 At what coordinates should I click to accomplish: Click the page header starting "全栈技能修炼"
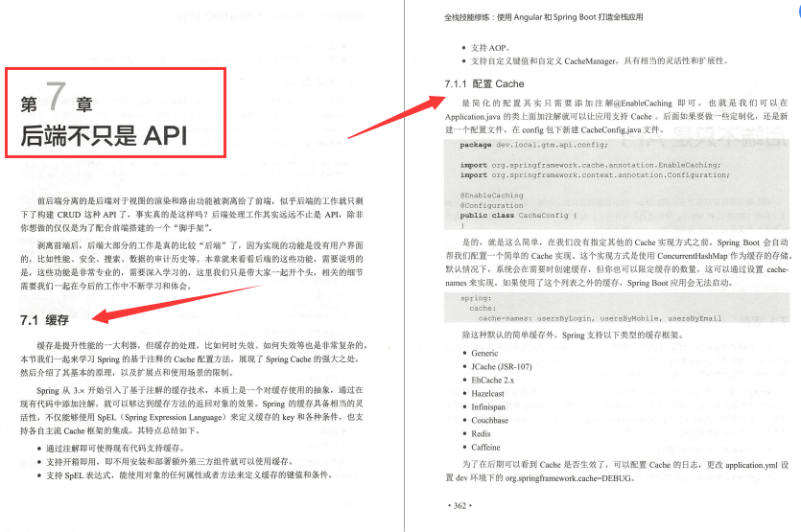click(544, 17)
